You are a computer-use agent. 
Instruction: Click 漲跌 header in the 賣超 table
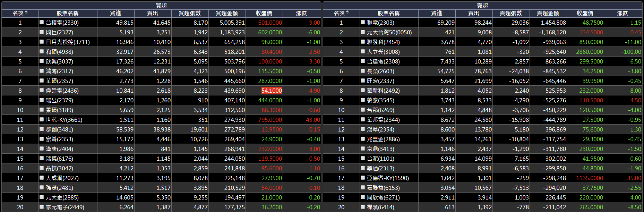coord(622,13)
